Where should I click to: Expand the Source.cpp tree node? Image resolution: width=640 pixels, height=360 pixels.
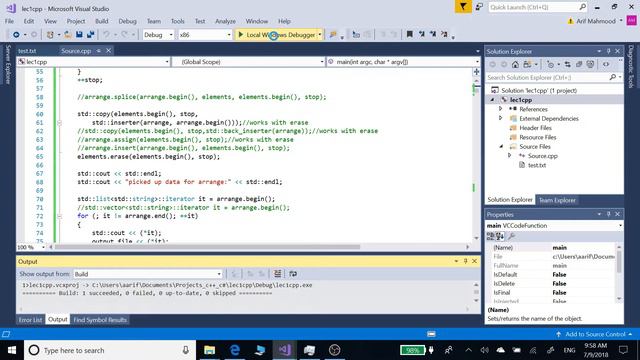tap(509, 156)
